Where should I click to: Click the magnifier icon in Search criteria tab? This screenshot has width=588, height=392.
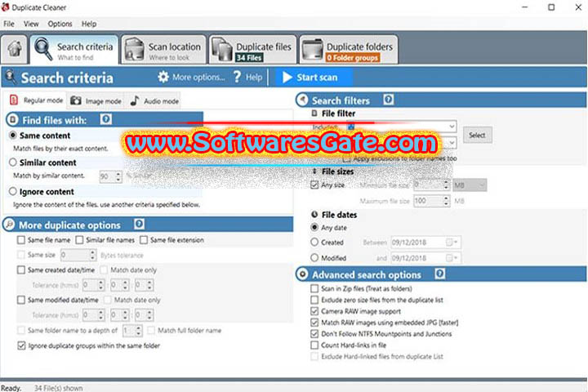tap(43, 49)
